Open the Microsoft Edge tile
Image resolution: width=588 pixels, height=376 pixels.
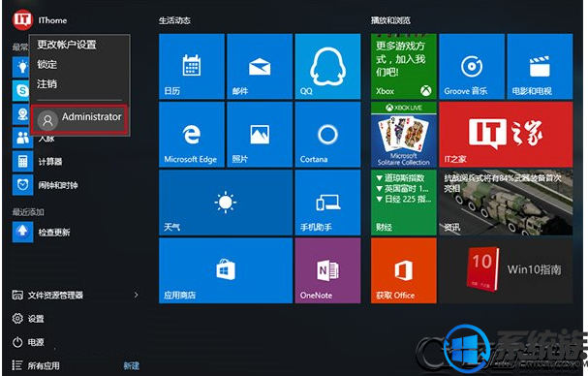[x=192, y=135]
